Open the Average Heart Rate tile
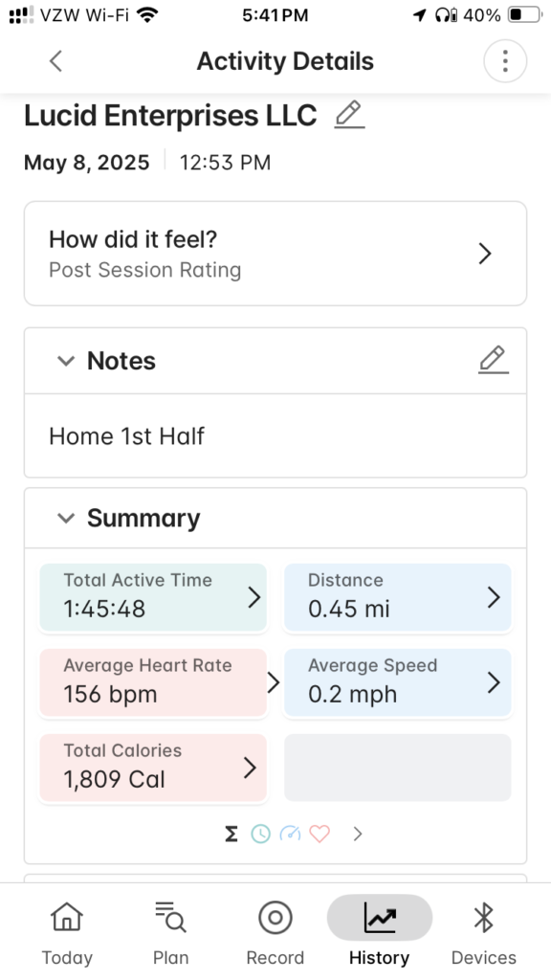 point(153,682)
